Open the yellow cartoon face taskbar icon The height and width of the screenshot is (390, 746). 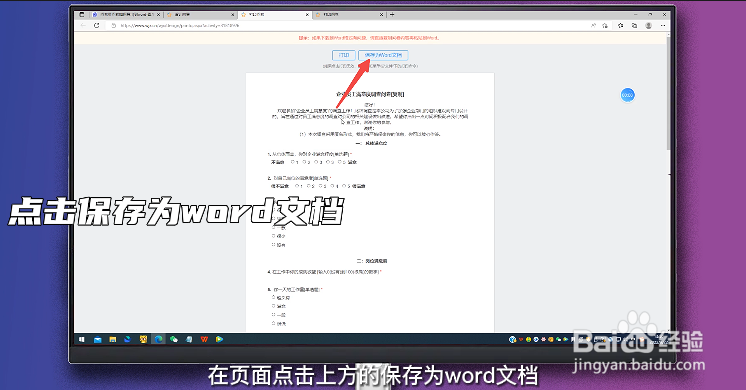(x=143, y=339)
